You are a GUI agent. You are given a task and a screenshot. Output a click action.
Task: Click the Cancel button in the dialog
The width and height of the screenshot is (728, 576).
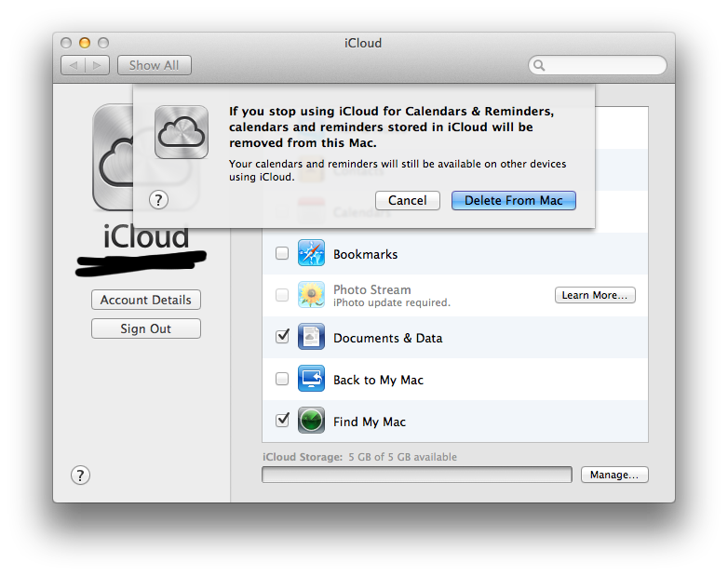coord(408,200)
